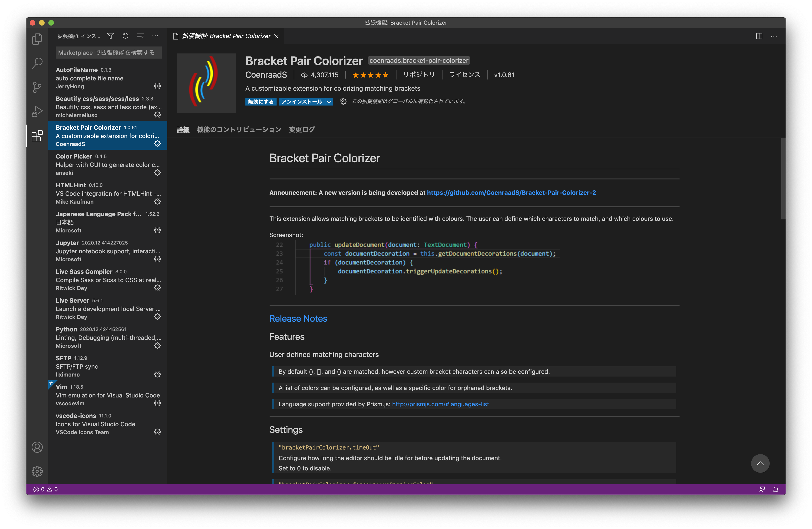Open the manage gear for Color Picker

coord(158,172)
